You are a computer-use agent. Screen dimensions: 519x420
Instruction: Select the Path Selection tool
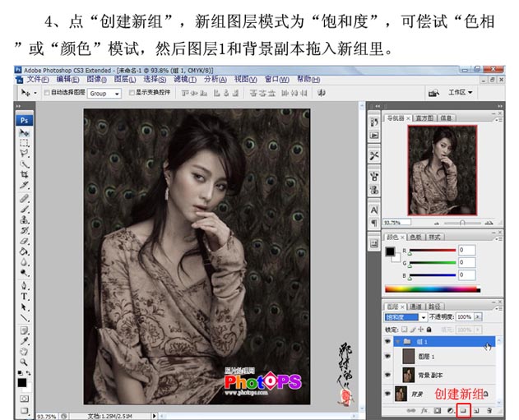pos(24,307)
